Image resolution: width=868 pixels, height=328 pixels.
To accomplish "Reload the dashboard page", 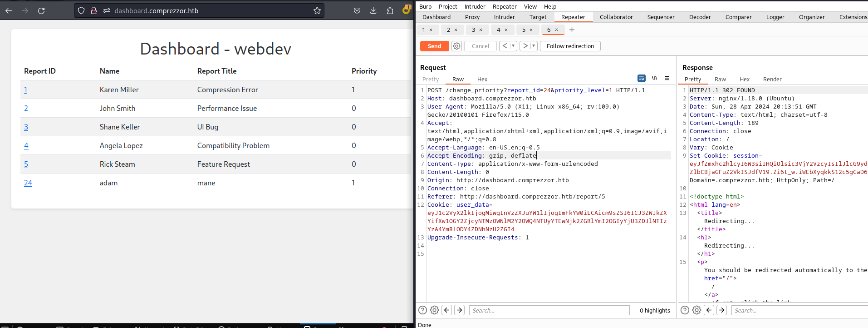I will (41, 10).
